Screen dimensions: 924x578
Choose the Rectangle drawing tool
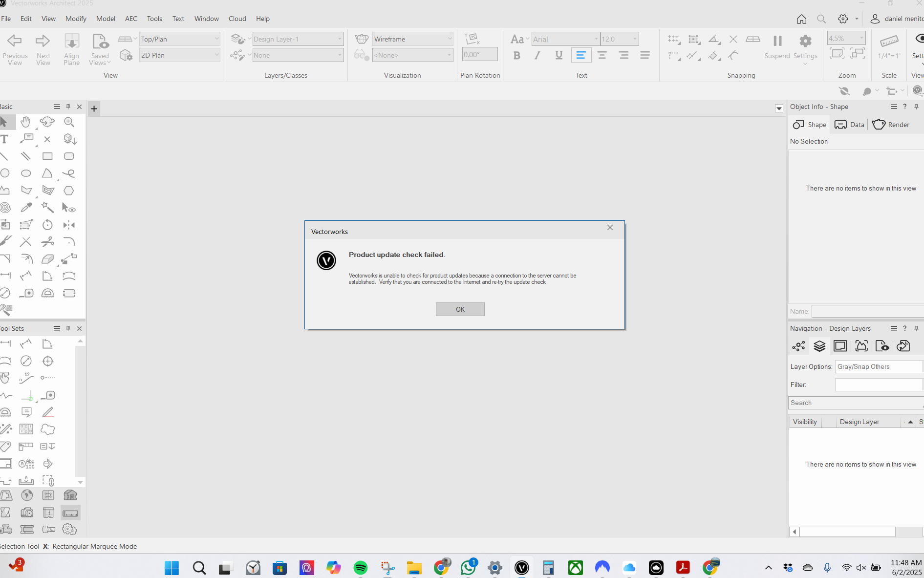pos(47,156)
